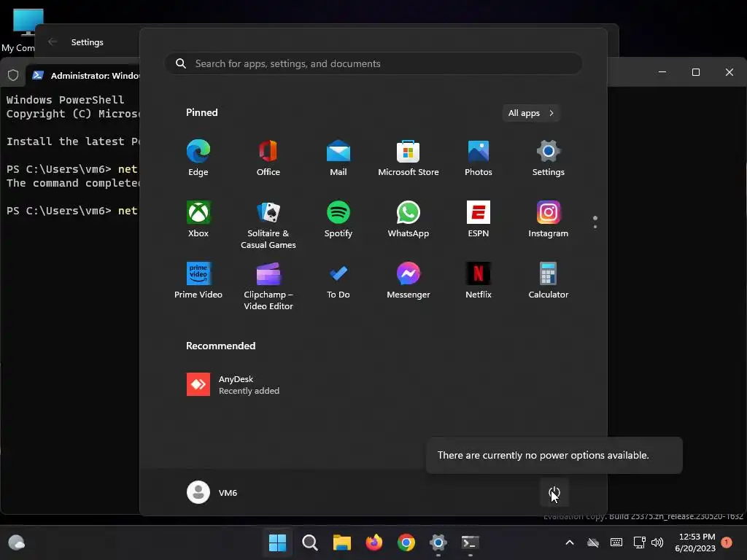The height and width of the screenshot is (560, 747).
Task: Click the Start menu search field
Action: pos(373,64)
